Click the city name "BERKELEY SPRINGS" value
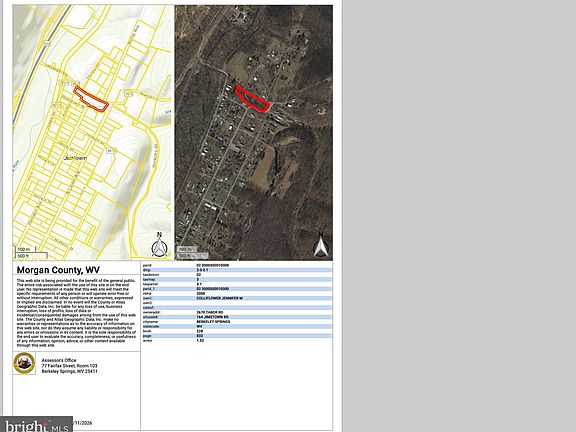The image size is (576, 432). click(x=213, y=322)
